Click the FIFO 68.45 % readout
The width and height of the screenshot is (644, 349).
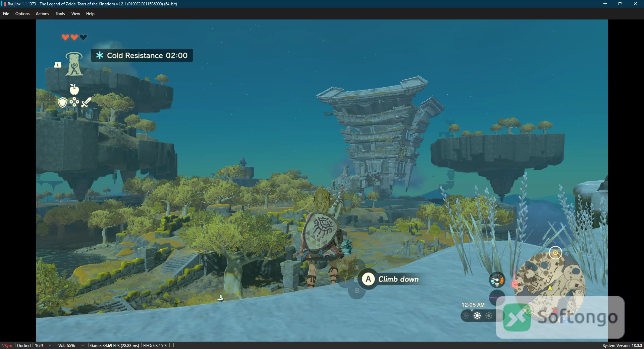pos(155,345)
